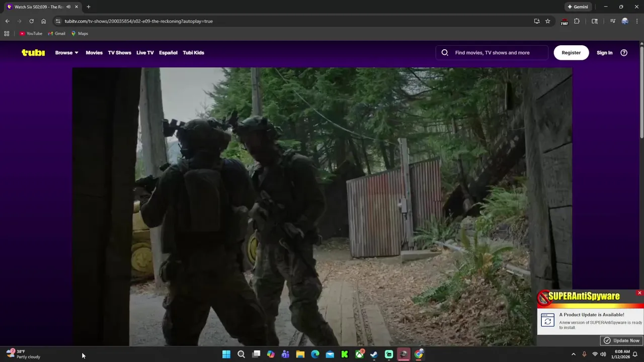Open Microsoft Teams in taskbar
The width and height of the screenshot is (644, 362).
click(x=285, y=354)
